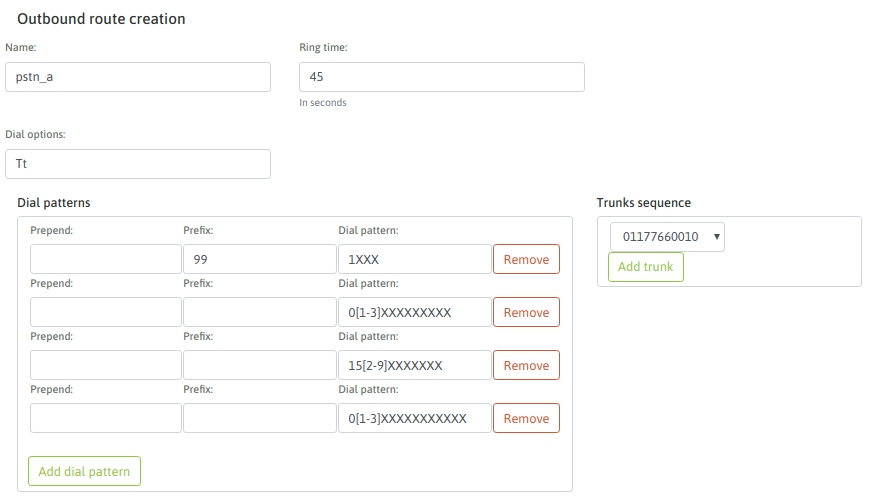
Task: Remove the 1XXX dial pattern row
Action: pyautogui.click(x=526, y=260)
